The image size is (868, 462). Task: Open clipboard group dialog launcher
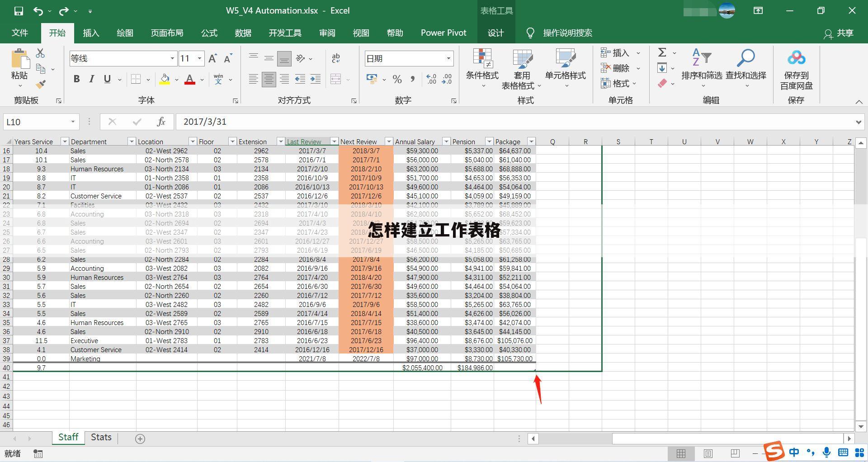point(58,101)
